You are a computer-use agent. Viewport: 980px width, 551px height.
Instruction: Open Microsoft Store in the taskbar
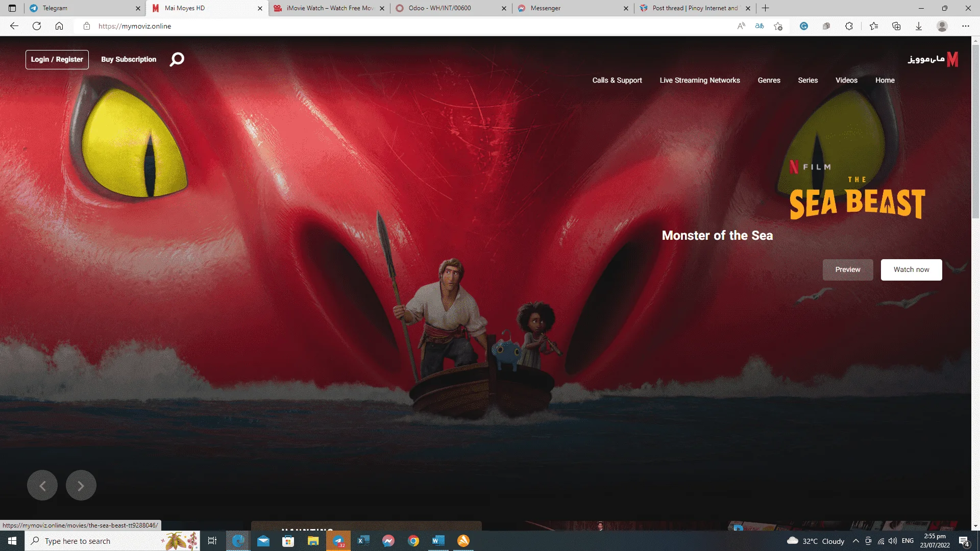click(x=288, y=541)
